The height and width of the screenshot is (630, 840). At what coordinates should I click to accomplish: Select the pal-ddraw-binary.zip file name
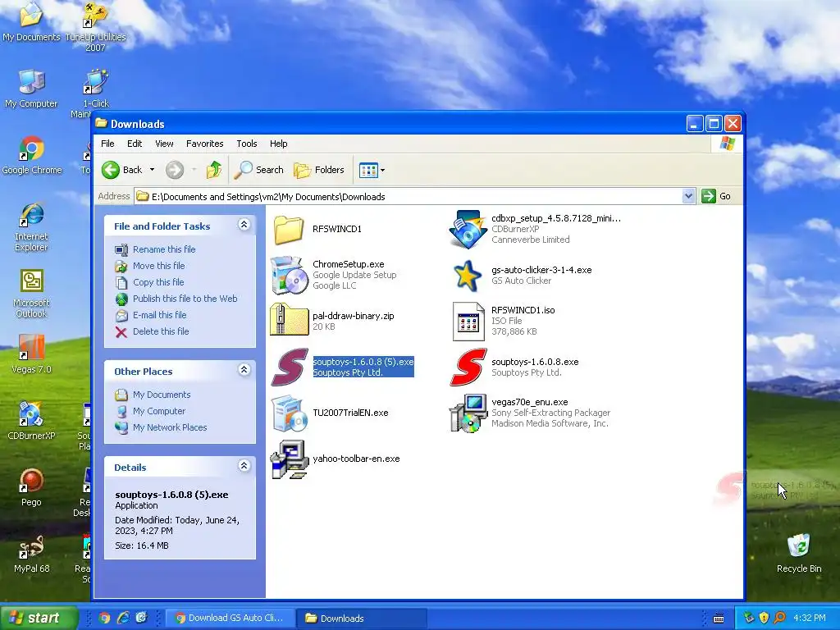(353, 316)
